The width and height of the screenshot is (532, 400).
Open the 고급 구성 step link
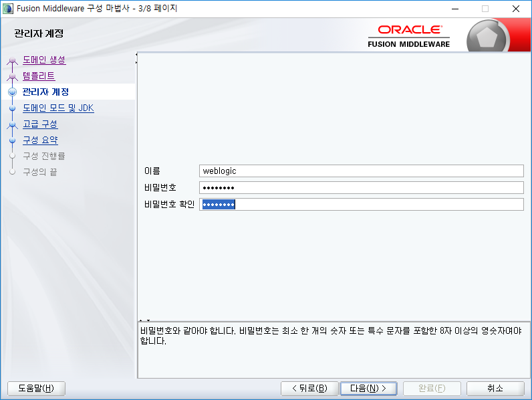40,124
